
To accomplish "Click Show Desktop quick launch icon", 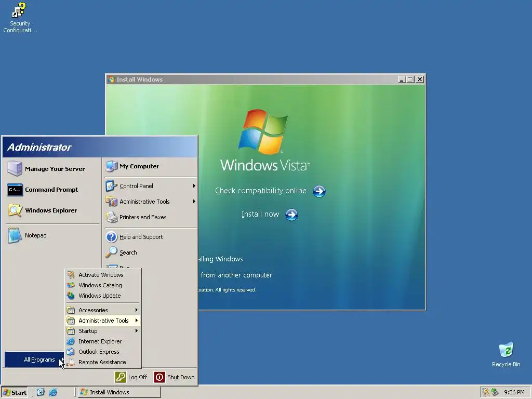I will pos(41,392).
